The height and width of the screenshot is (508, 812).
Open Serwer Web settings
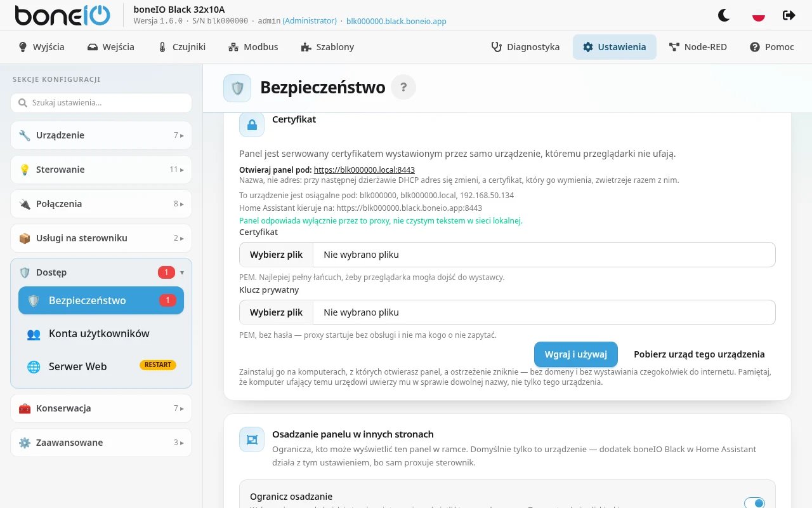[101, 366]
